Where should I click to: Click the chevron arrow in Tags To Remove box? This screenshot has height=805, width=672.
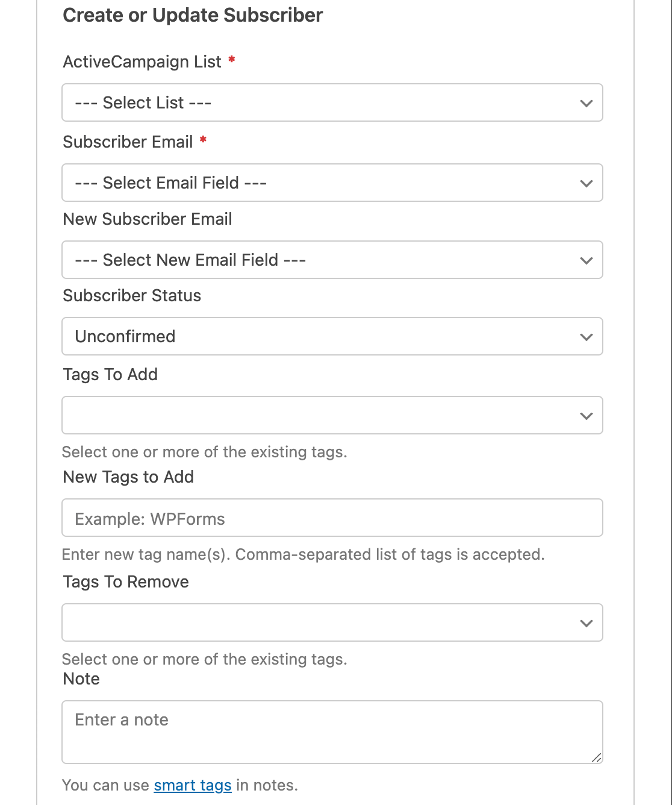(586, 623)
